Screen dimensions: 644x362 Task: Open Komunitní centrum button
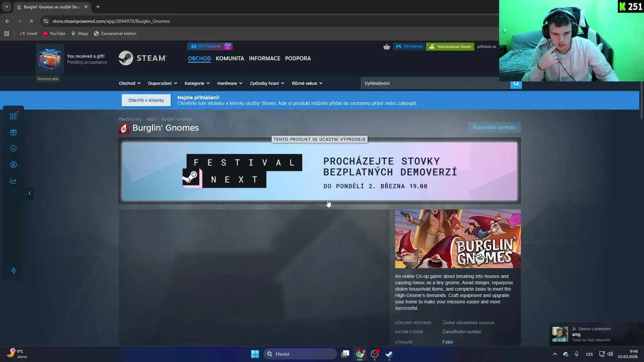(x=494, y=127)
